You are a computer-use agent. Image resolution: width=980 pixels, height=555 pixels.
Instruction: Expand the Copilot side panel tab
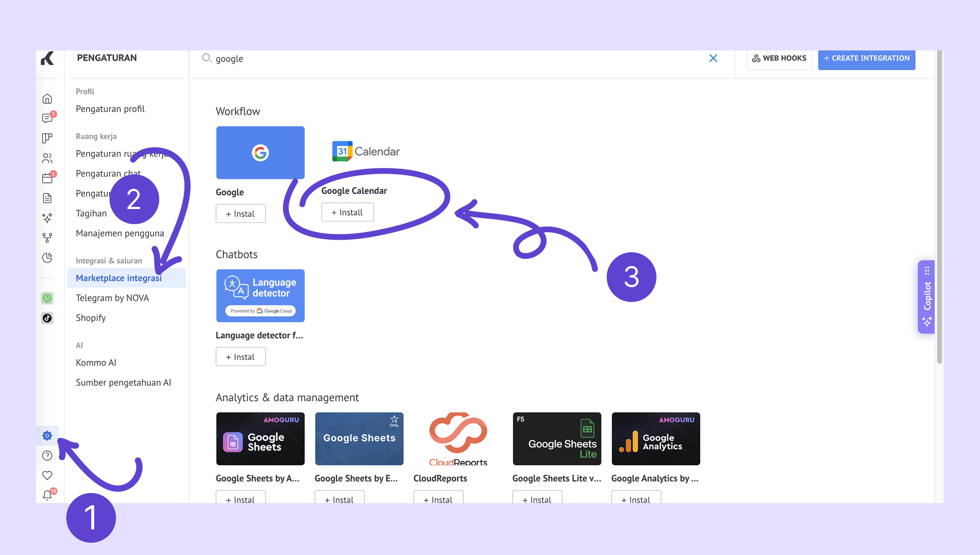(x=927, y=297)
